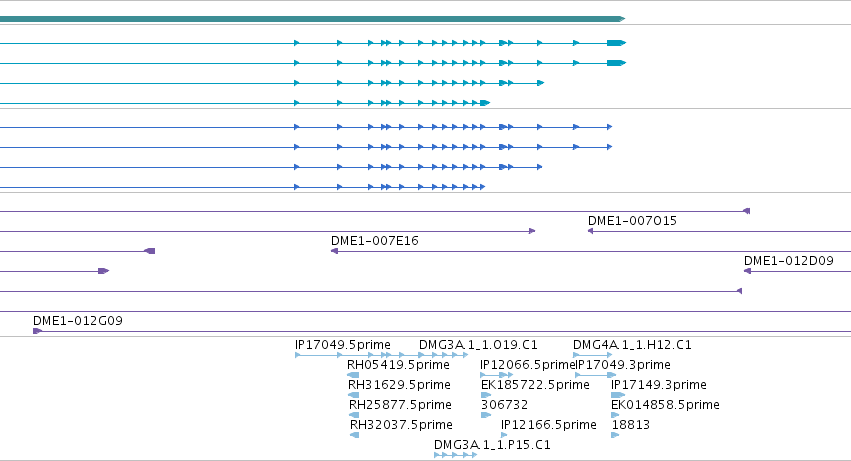Select the DME1-012D09 clone feature label
Screen dimensions: 851x461
click(789, 261)
